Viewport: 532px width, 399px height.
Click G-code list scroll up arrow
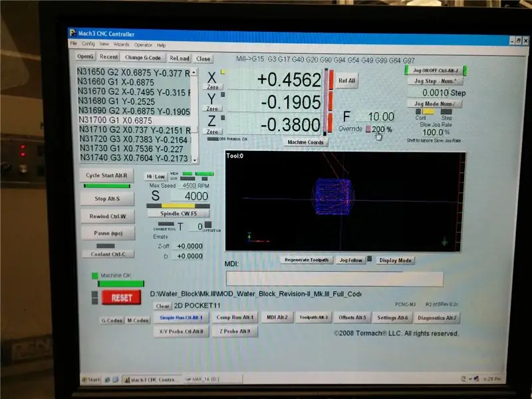pos(194,72)
